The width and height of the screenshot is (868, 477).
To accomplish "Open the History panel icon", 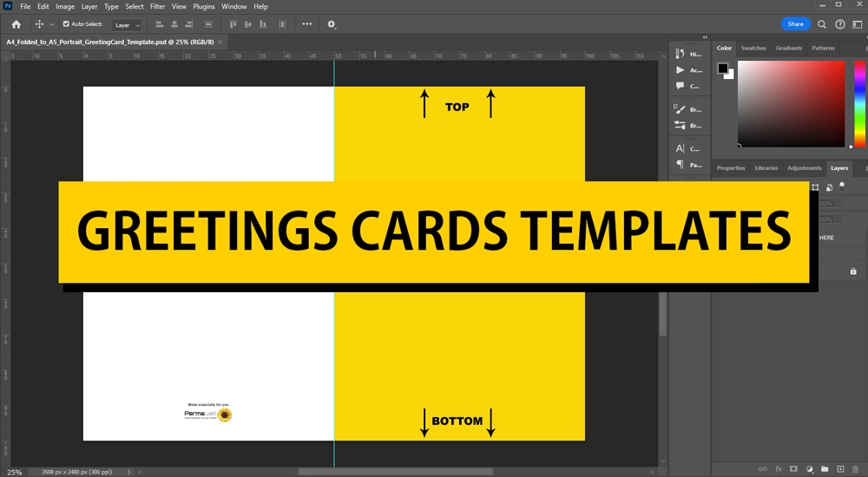I will pyautogui.click(x=681, y=53).
